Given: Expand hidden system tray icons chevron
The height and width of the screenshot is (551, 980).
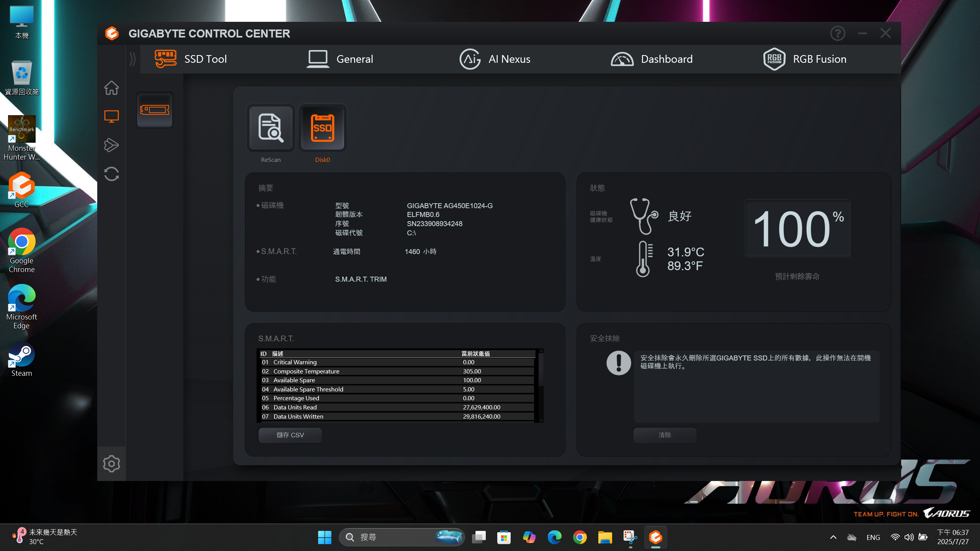Looking at the screenshot, I should tap(833, 537).
